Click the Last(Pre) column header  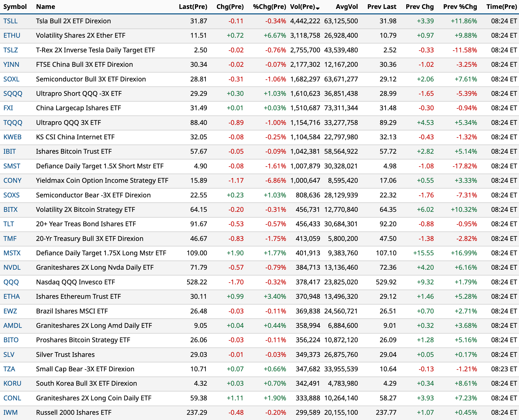pos(193,7)
